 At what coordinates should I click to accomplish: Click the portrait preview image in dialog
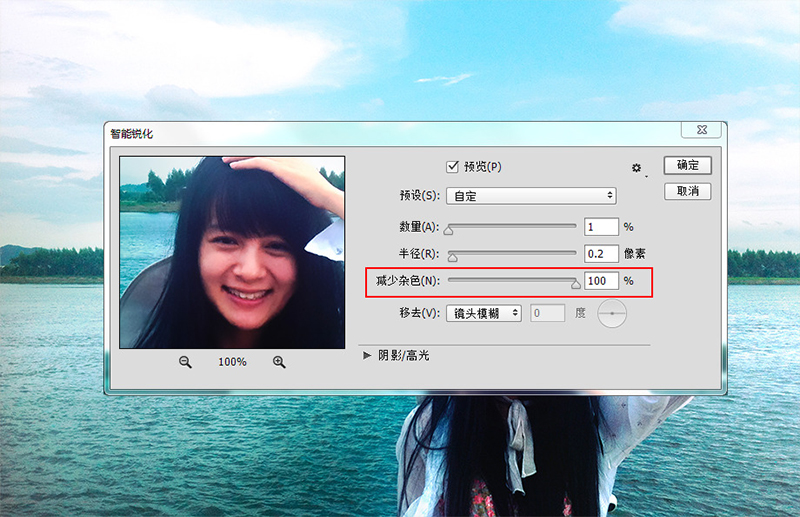[232, 252]
